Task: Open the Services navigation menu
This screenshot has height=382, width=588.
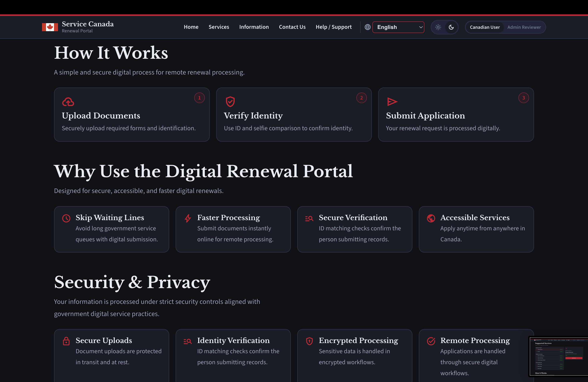Action: (219, 27)
